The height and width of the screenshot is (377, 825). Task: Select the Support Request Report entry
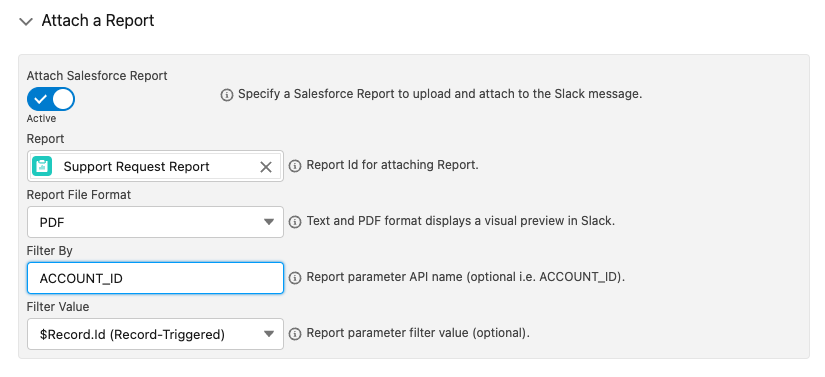click(x=137, y=167)
